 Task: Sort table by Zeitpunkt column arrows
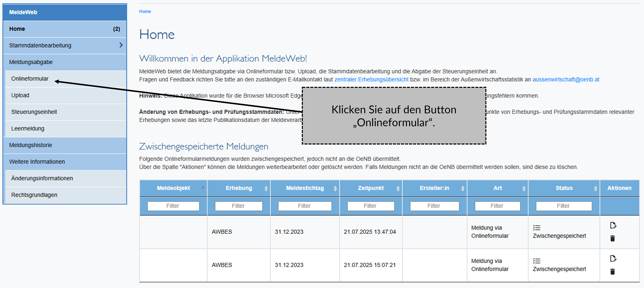tap(398, 188)
